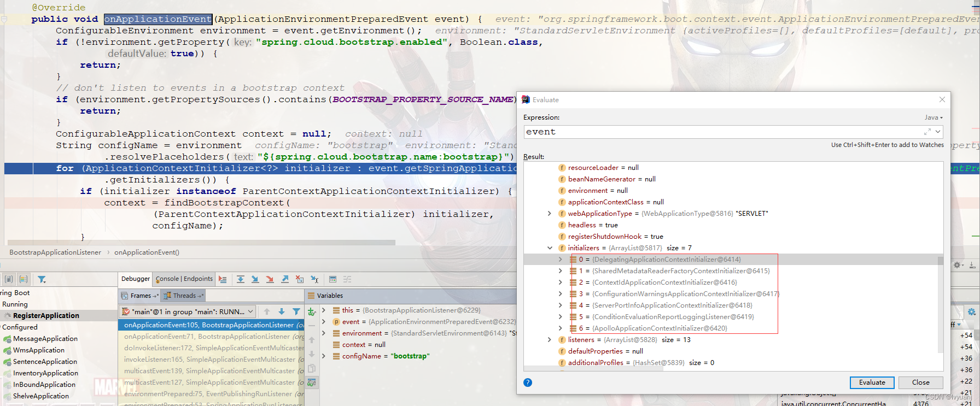The height and width of the screenshot is (406, 980).
Task: Click the Run to Cursor icon
Action: click(314, 279)
